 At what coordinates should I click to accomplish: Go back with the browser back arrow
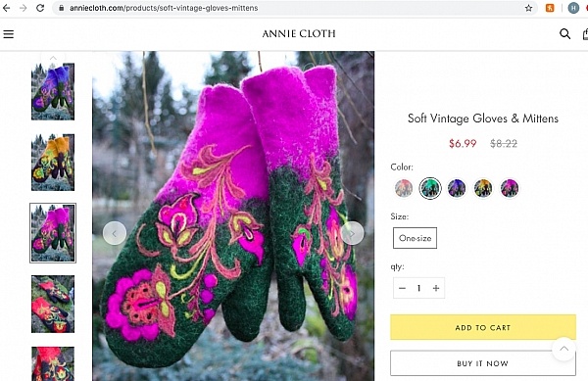(x=7, y=8)
